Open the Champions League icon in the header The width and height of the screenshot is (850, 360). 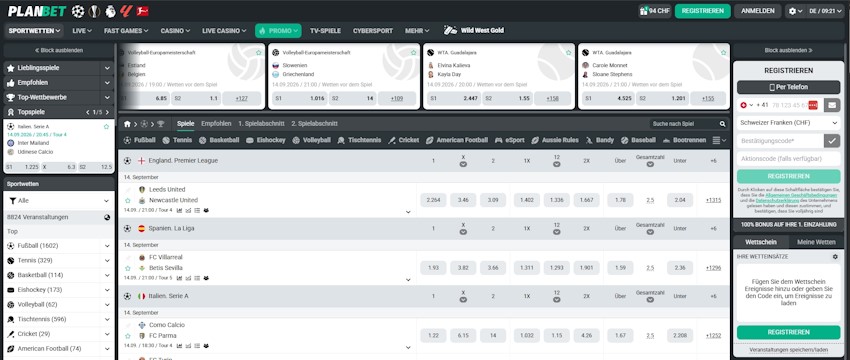78,11
